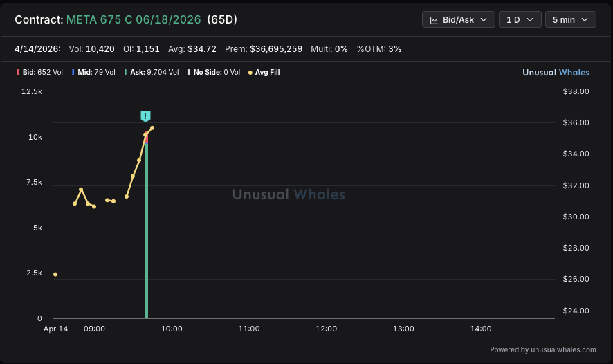This screenshot has height=364, width=613.
Task: Click the tall green Ask volume bar
Action: tap(146, 230)
